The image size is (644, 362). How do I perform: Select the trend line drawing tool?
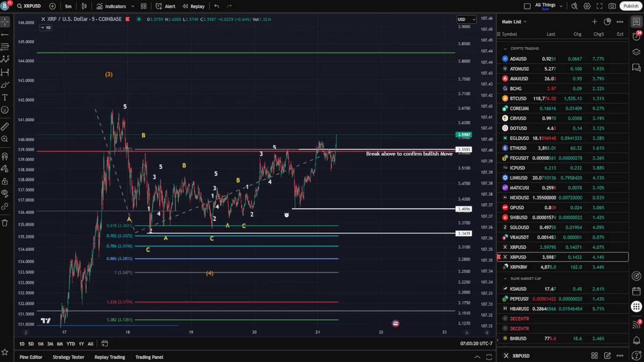click(x=5, y=34)
